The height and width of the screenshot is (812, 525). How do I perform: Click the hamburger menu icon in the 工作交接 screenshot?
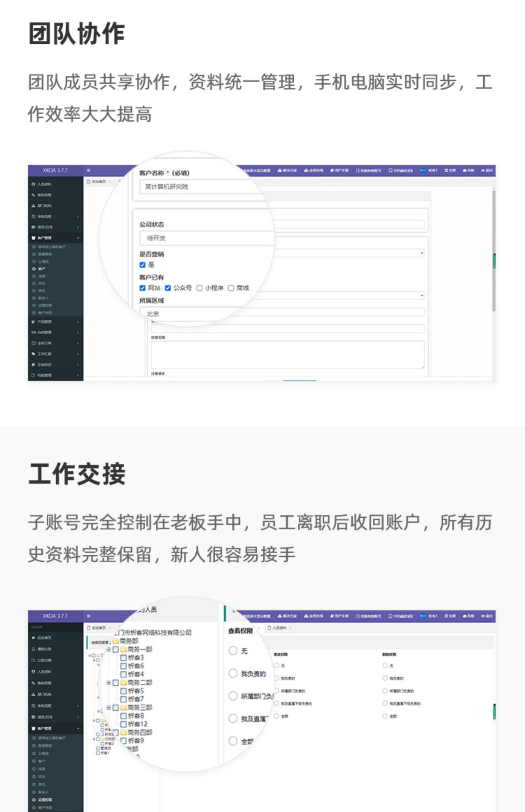pos(89,616)
